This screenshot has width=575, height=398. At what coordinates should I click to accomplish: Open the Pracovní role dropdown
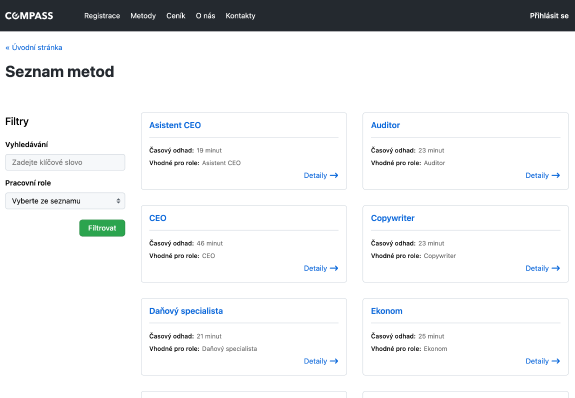tap(65, 201)
